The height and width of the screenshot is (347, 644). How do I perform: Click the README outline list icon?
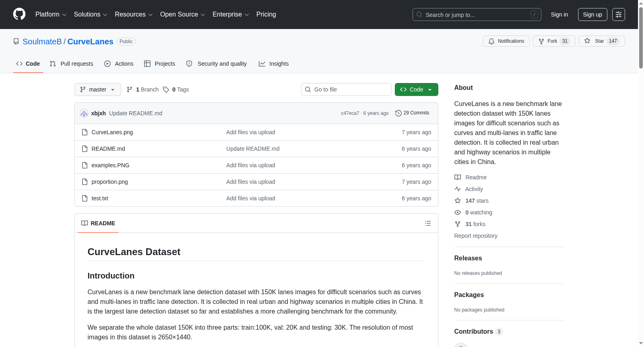pyautogui.click(x=428, y=223)
